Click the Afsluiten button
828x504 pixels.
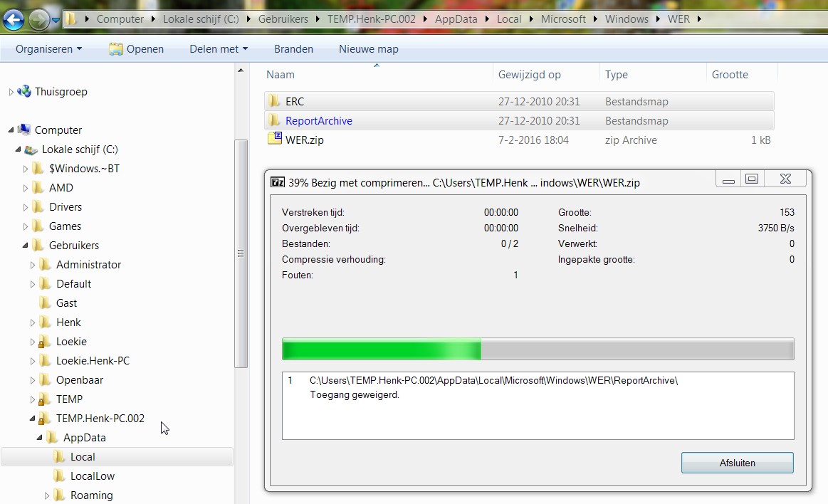click(x=737, y=463)
